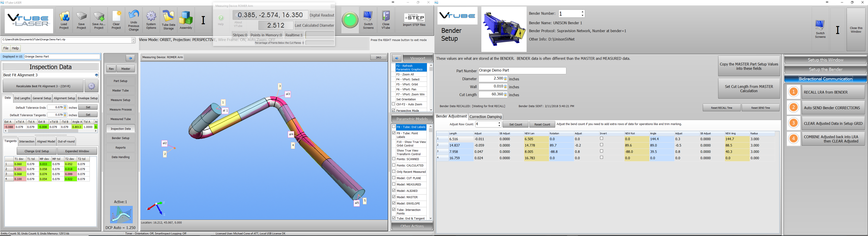Expand the Bidirectional Communication section

coord(825,79)
